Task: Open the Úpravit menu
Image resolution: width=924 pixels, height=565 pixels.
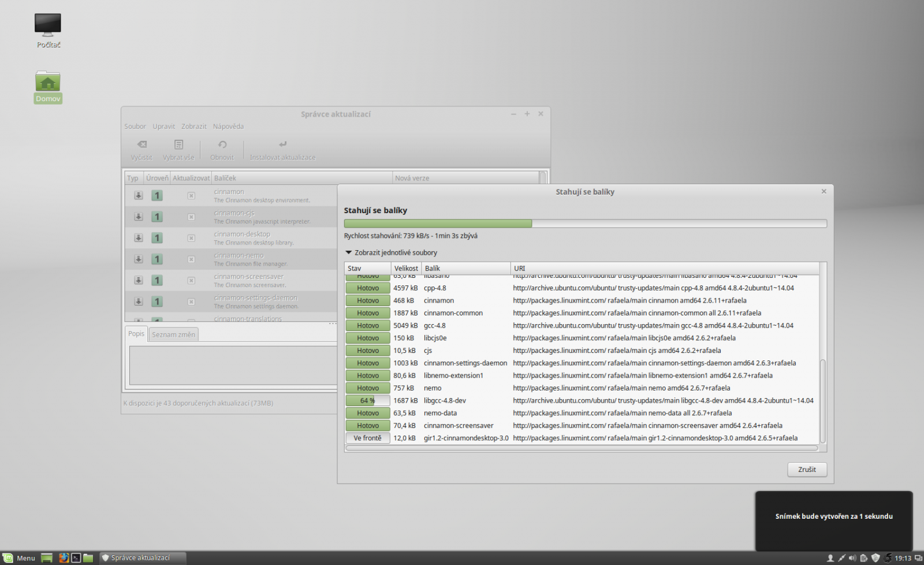Action: [x=163, y=126]
